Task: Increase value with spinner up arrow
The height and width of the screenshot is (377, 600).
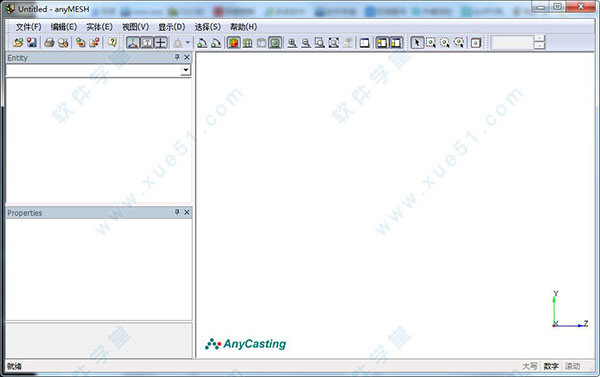Action: (x=540, y=39)
